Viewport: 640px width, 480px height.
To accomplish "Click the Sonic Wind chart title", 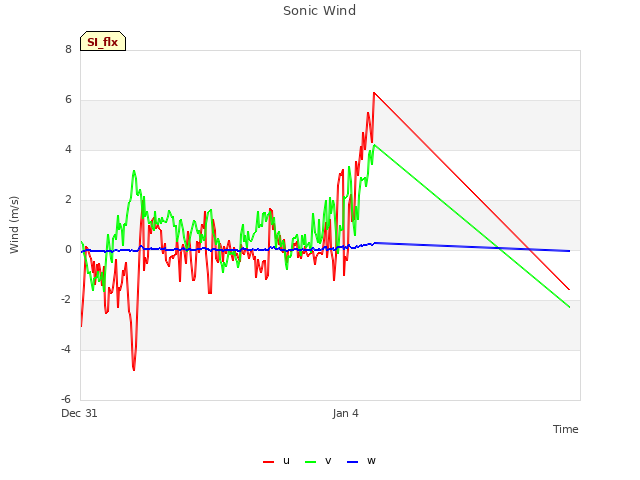I will (319, 11).
